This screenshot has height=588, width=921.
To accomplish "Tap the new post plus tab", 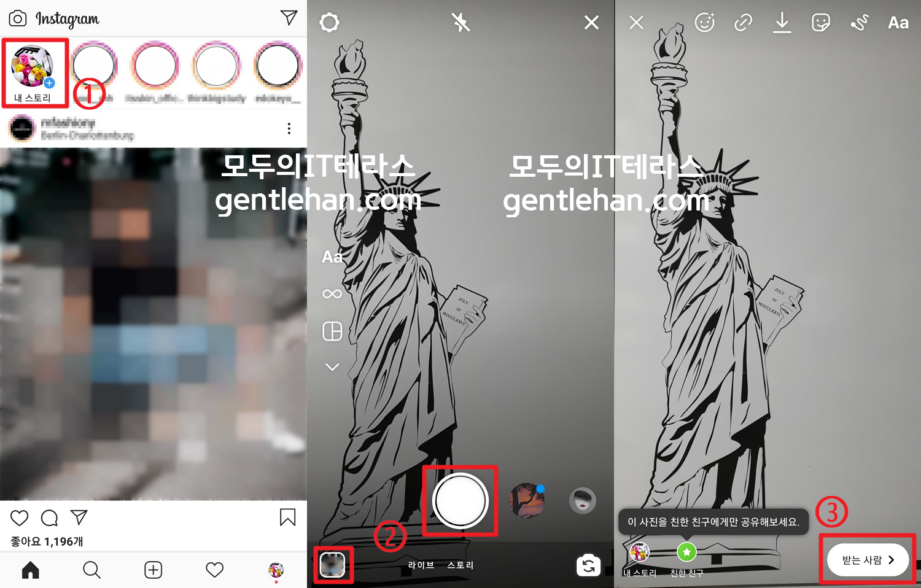I will point(153,570).
